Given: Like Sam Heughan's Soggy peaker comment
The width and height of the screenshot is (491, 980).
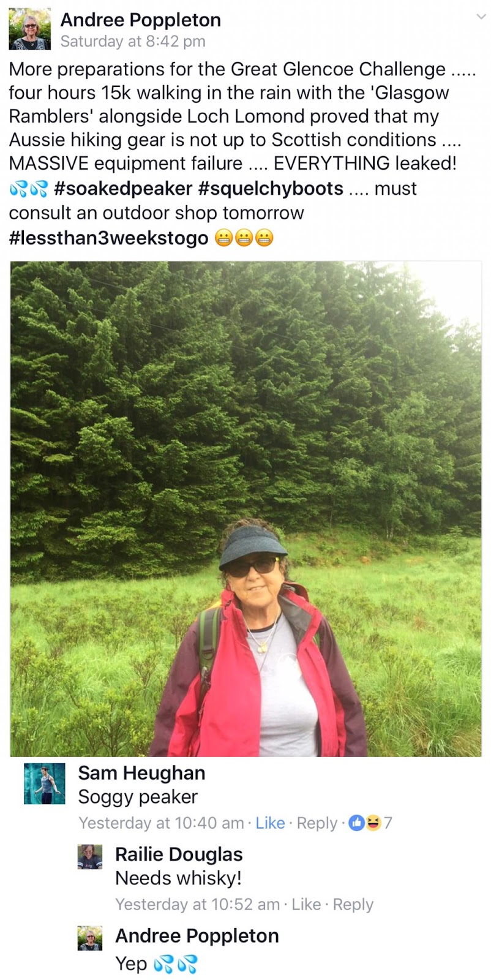Looking at the screenshot, I should click(270, 823).
